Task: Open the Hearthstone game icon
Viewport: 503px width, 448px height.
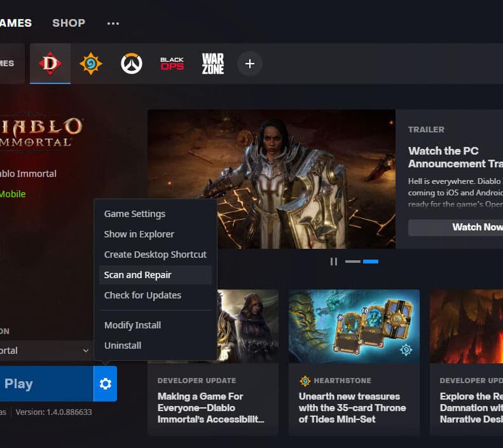Action: pos(91,64)
